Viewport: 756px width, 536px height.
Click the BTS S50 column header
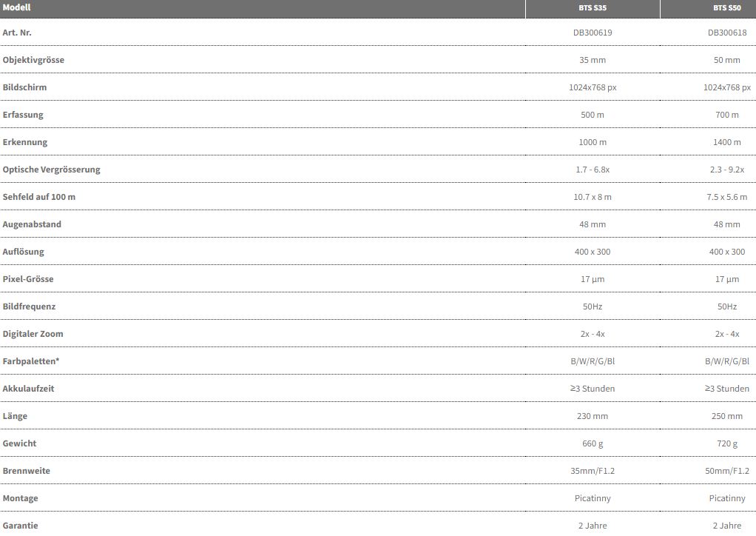pyautogui.click(x=726, y=8)
